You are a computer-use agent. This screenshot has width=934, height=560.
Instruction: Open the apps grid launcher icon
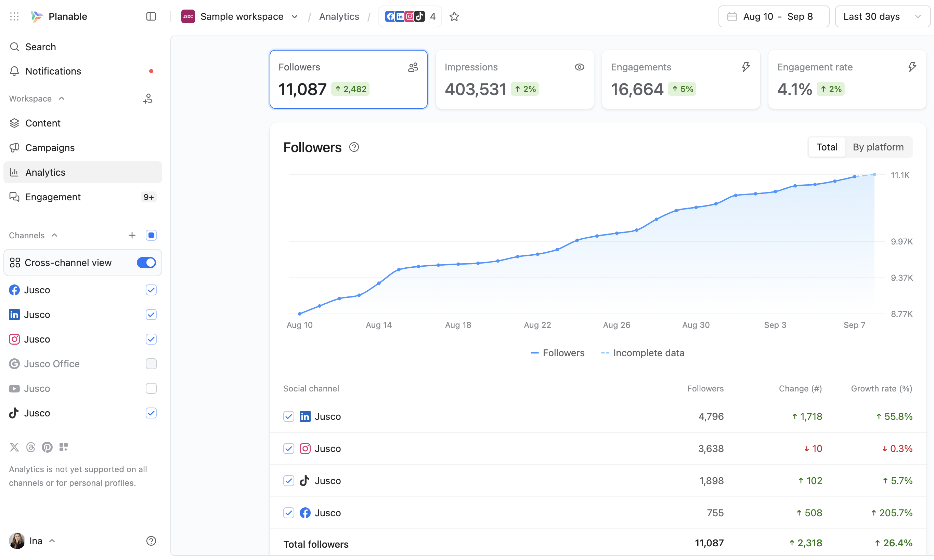click(x=14, y=17)
